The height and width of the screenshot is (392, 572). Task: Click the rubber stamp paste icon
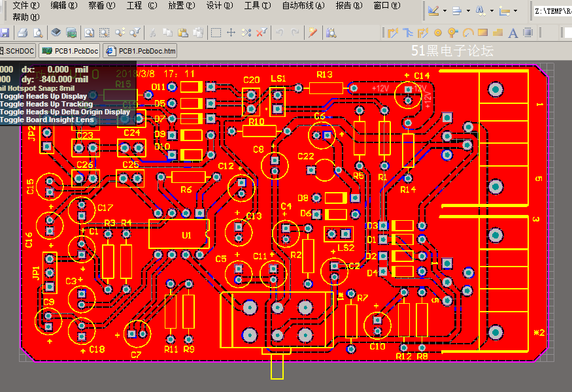pyautogui.click(x=198, y=33)
